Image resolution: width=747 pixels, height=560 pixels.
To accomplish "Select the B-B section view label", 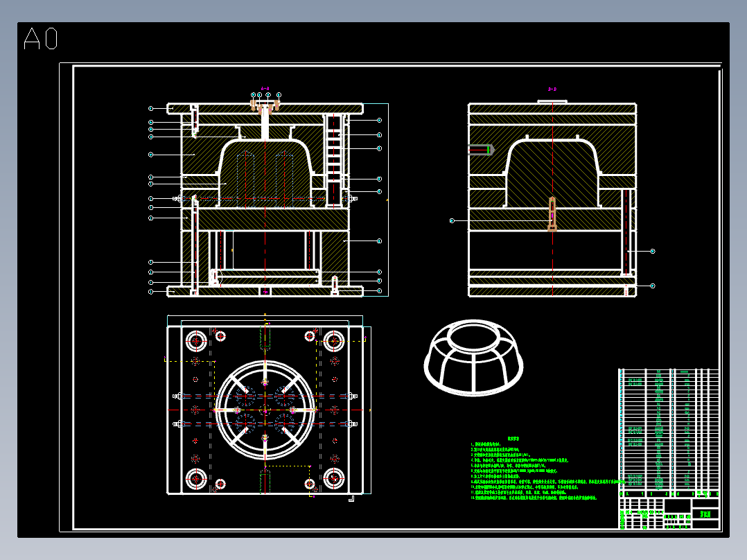I will 552,89.
